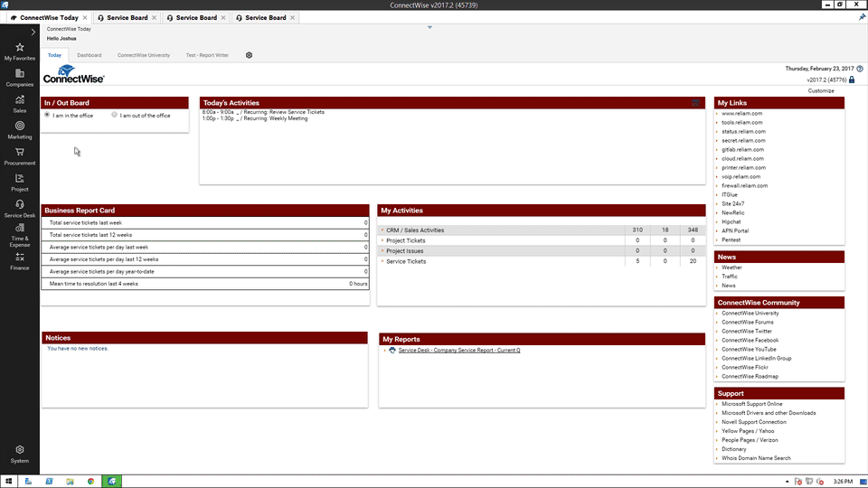This screenshot has height=488, width=868.
Task: Click the gear icon beside Test - Report Writer
Action: pos(250,55)
